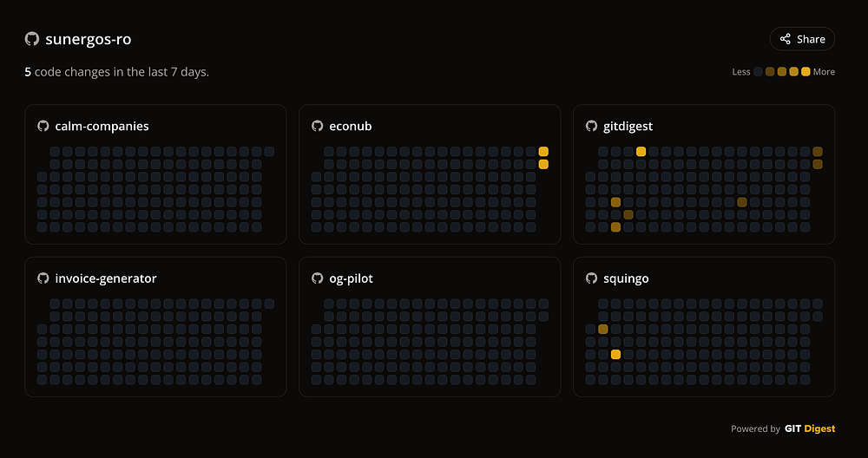Image resolution: width=868 pixels, height=458 pixels.
Task: Click the GitHub icon next to gitdigest
Action: (592, 126)
